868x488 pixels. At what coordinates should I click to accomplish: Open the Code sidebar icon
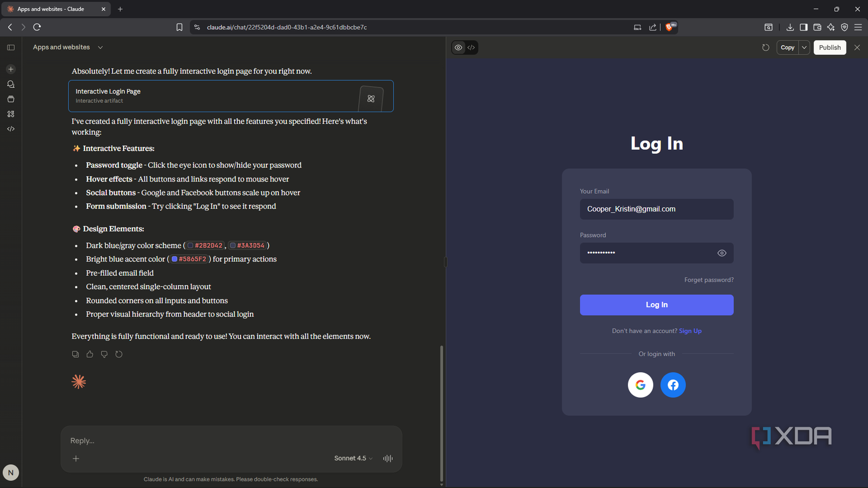coord(10,129)
